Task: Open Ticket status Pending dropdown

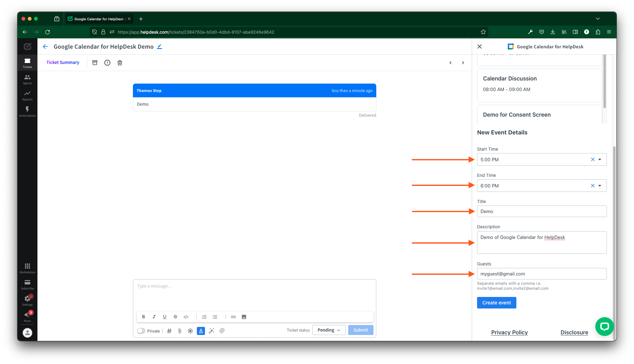Action: click(329, 330)
